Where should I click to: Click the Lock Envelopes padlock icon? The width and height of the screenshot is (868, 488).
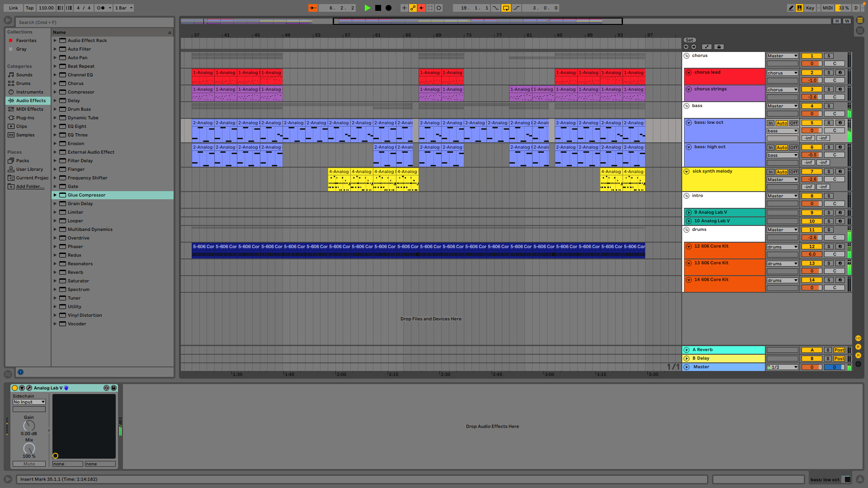(719, 47)
